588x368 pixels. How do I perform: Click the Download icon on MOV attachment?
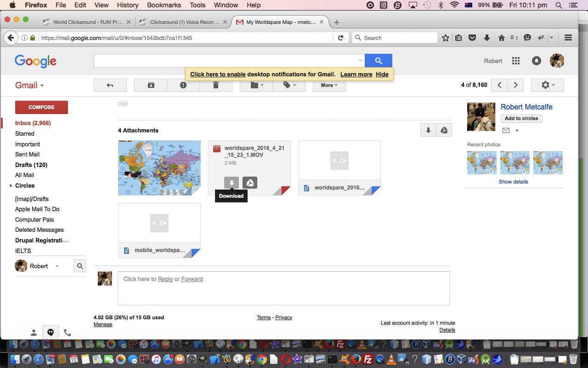point(232,183)
